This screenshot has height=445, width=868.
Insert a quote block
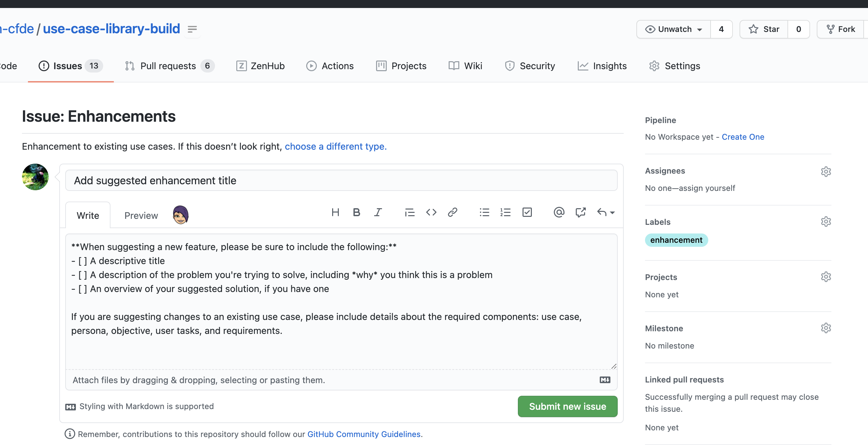point(410,213)
